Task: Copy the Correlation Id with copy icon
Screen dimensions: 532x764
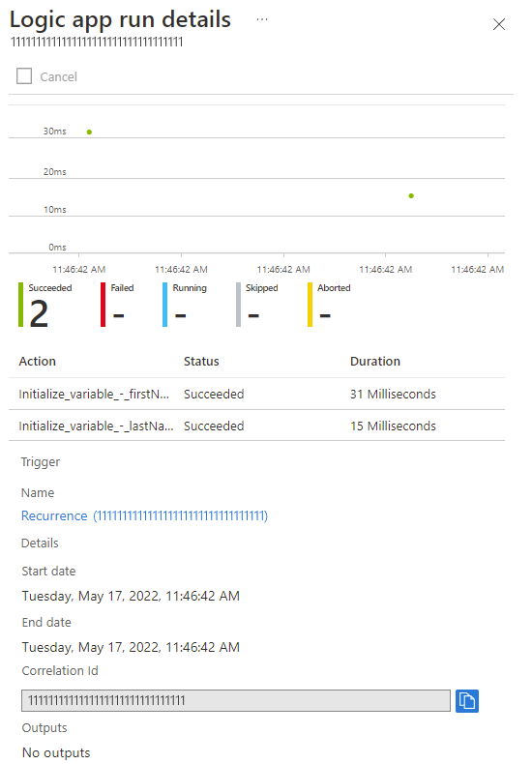Action: coord(467,701)
